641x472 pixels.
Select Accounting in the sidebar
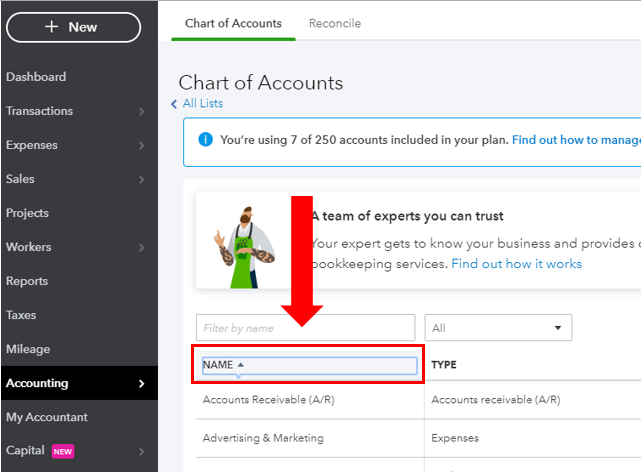click(x=37, y=383)
